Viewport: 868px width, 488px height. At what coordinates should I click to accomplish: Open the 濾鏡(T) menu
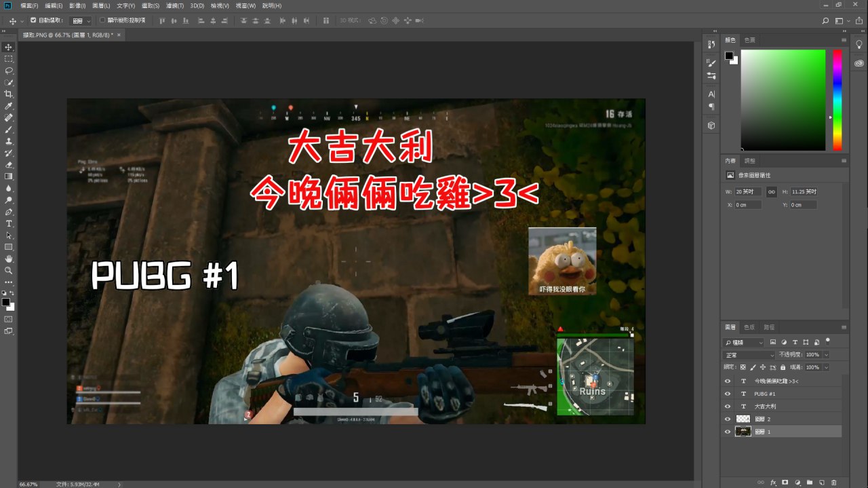tap(176, 5)
